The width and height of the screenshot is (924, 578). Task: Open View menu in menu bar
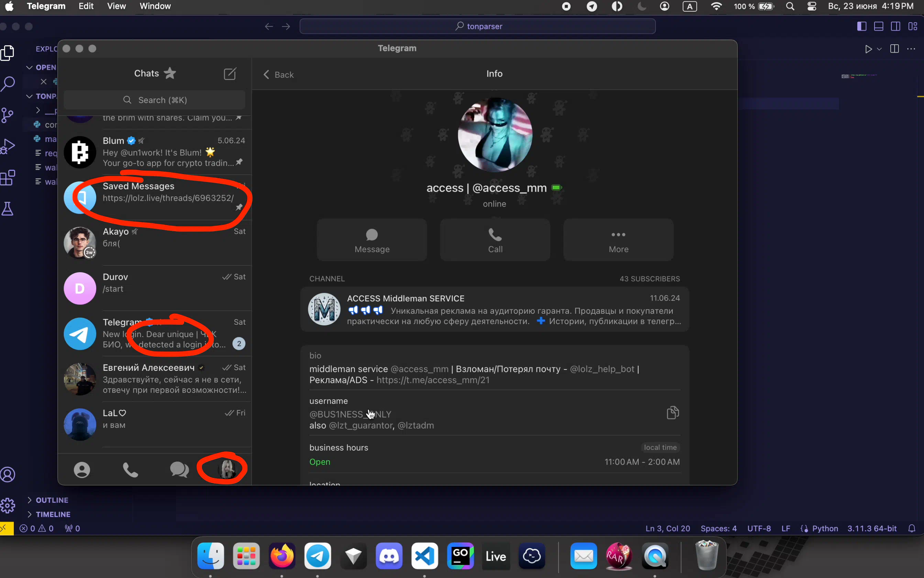tap(116, 6)
